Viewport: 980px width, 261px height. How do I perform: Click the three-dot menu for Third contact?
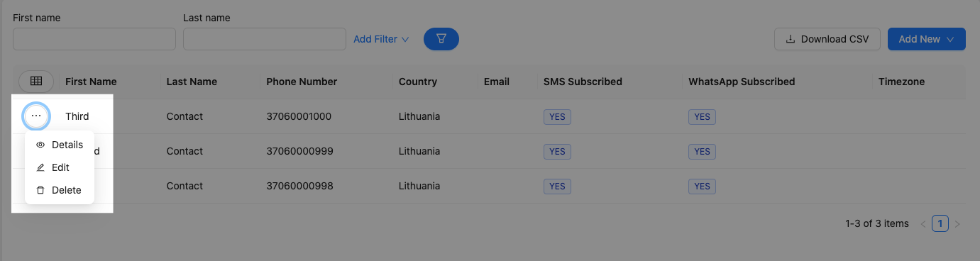36,116
